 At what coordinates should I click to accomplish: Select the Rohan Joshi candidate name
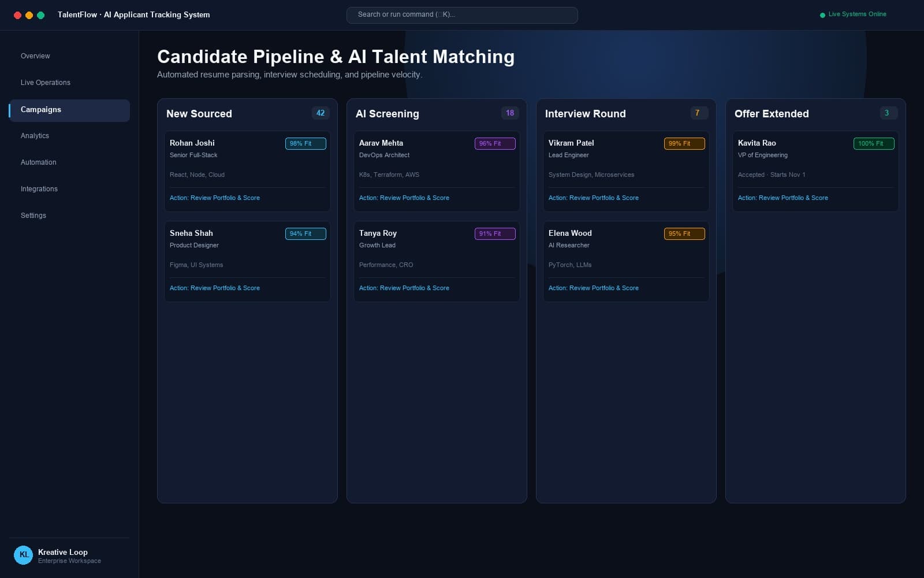[192, 143]
